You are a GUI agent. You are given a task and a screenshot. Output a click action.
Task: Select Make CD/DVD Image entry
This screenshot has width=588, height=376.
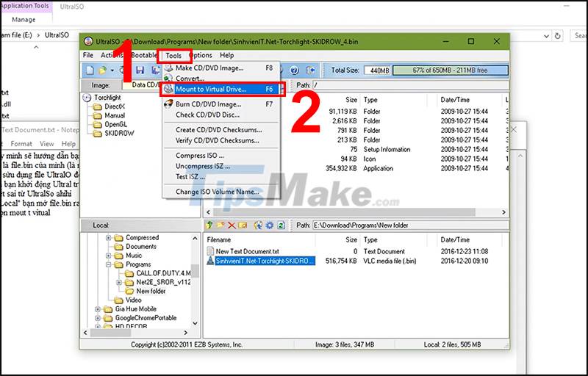pos(222,68)
